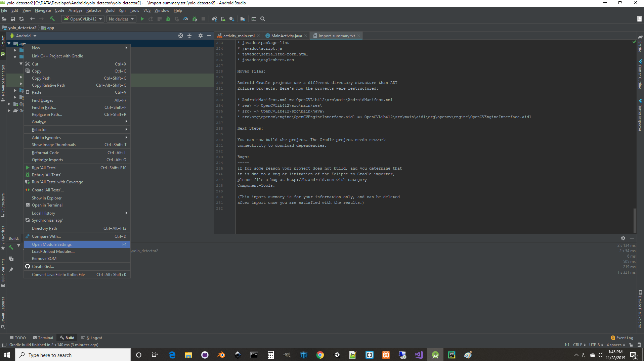Open the No devices dropdown

(121, 19)
